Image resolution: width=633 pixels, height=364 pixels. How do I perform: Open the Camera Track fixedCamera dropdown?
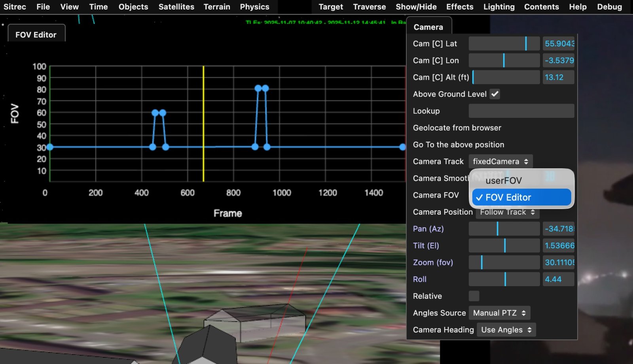coord(500,161)
